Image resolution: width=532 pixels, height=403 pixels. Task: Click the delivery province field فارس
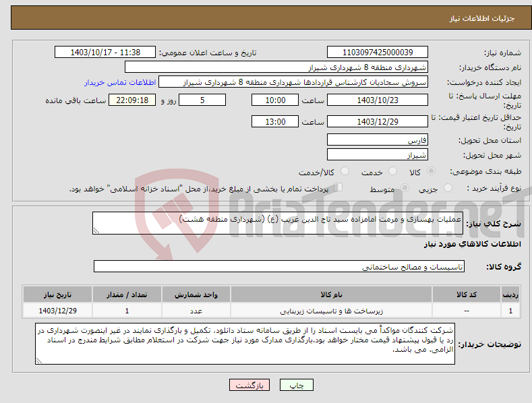(378, 139)
